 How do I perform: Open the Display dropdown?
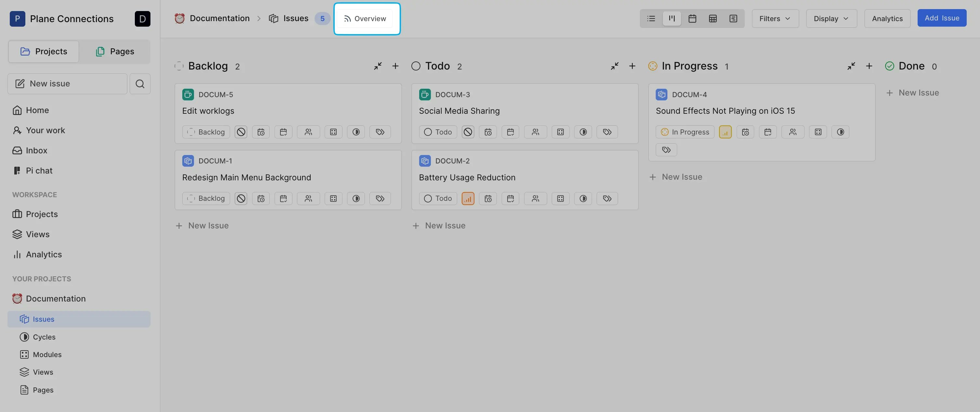pos(831,19)
